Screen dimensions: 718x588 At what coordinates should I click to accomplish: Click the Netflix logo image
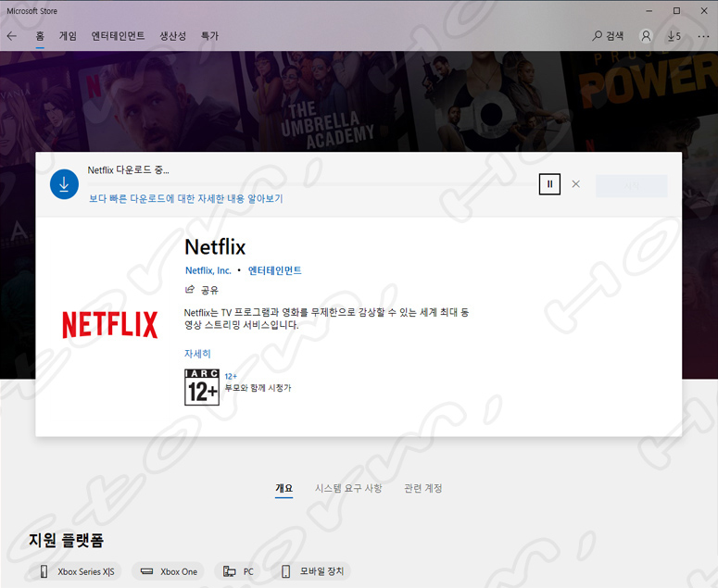point(110,324)
